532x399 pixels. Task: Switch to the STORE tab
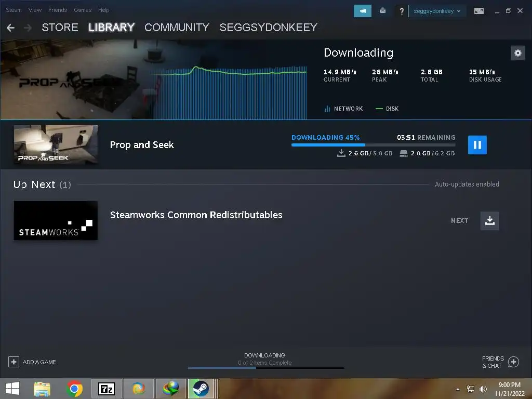coord(60,28)
